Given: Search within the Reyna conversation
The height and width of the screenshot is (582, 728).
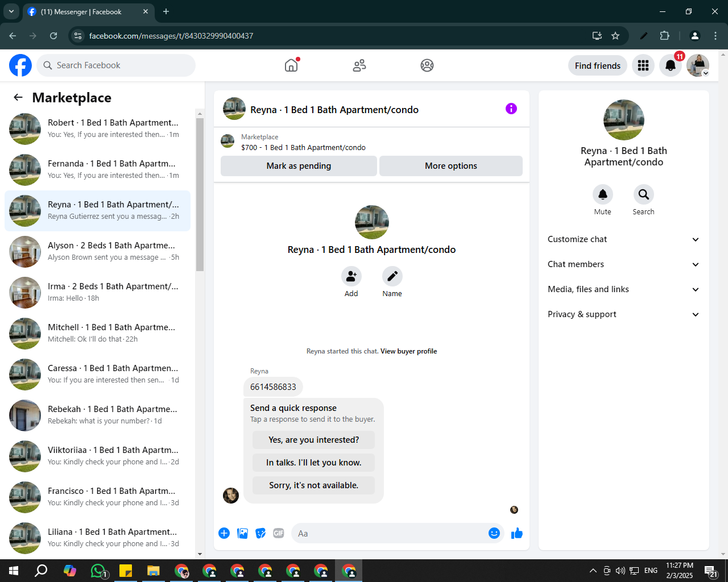Looking at the screenshot, I should point(644,194).
